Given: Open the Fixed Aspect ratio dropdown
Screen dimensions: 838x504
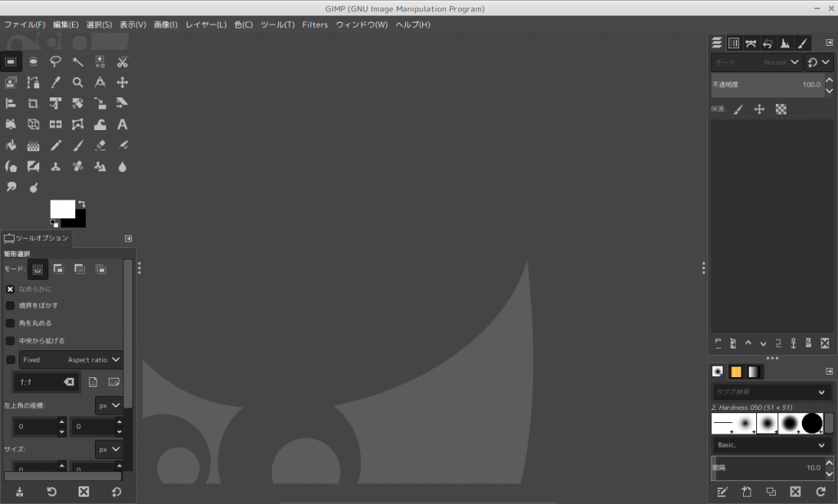Looking at the screenshot, I should pos(71,359).
